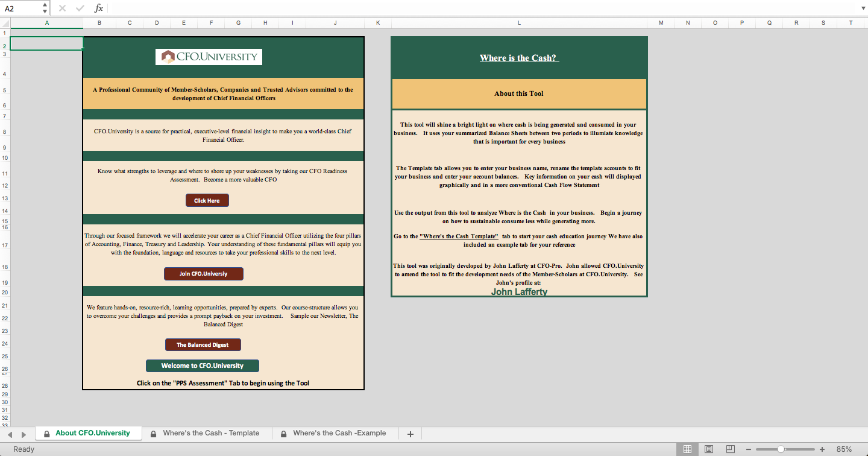The width and height of the screenshot is (868, 456).
Task: Click the confirm entry checkmark icon
Action: [80, 8]
